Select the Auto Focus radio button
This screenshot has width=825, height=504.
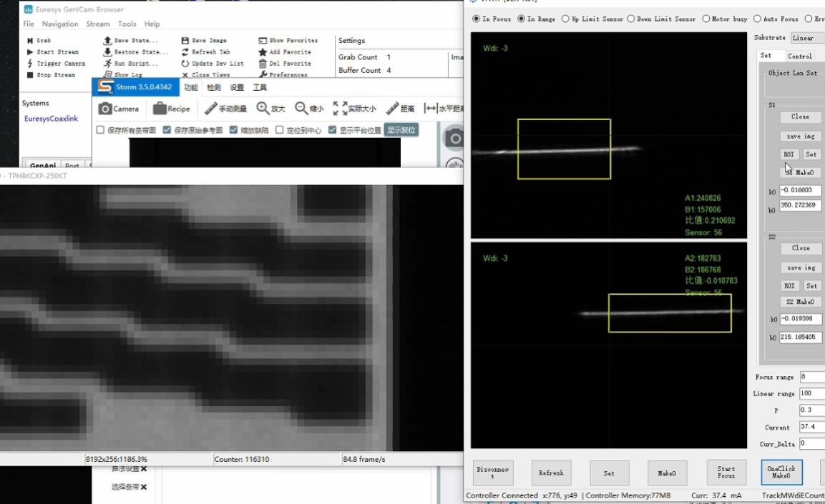click(757, 19)
